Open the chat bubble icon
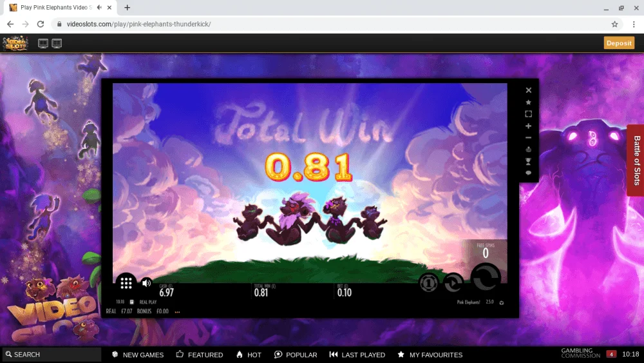 [x=529, y=173]
